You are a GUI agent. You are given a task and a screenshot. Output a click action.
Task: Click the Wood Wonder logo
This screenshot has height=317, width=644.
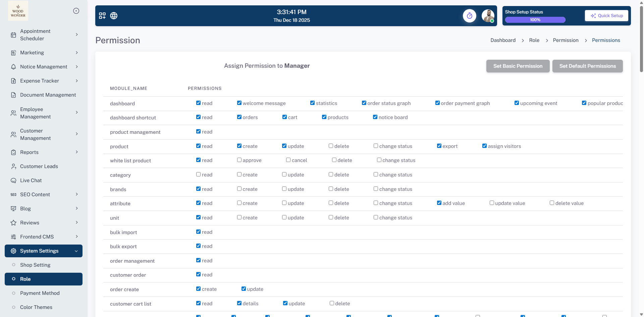[x=18, y=11]
